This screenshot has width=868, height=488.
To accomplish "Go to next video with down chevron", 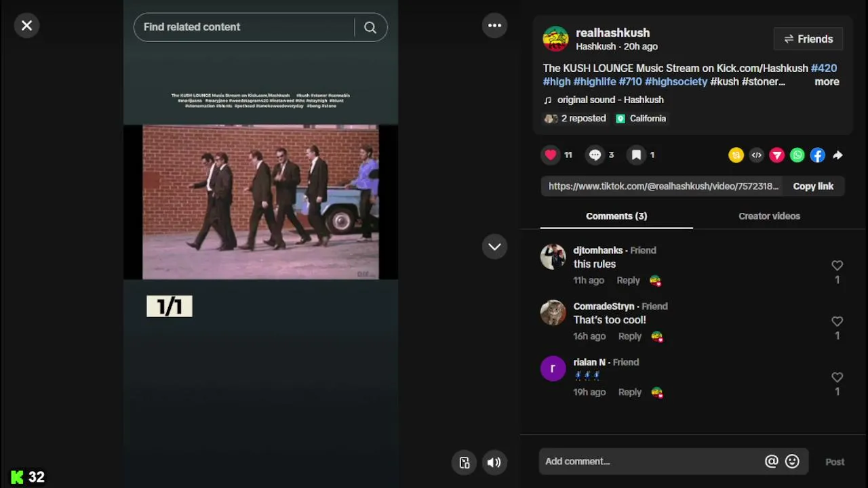I will tap(494, 247).
